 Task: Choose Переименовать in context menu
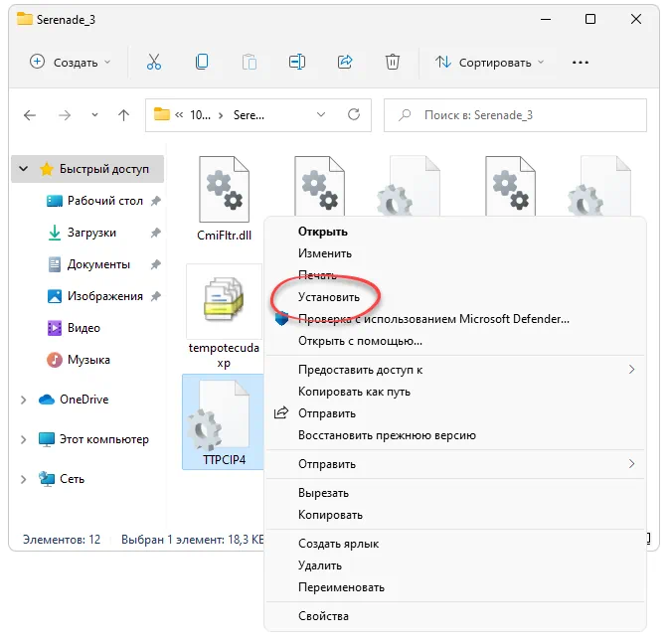pos(455,587)
